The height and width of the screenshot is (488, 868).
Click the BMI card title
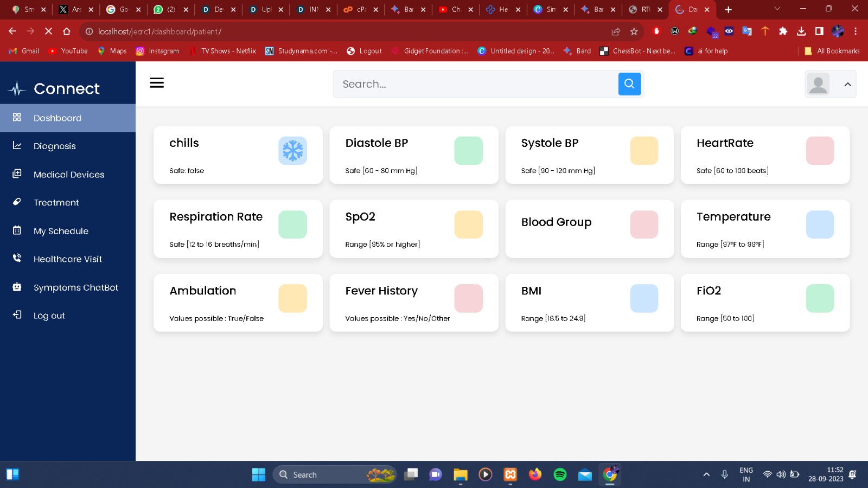tap(531, 291)
